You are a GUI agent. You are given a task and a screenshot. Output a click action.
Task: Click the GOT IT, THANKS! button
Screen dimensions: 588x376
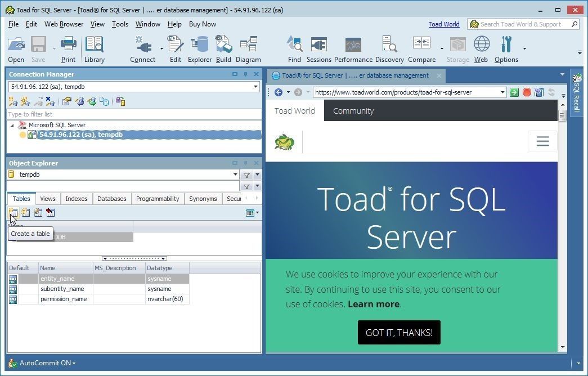[x=399, y=333]
